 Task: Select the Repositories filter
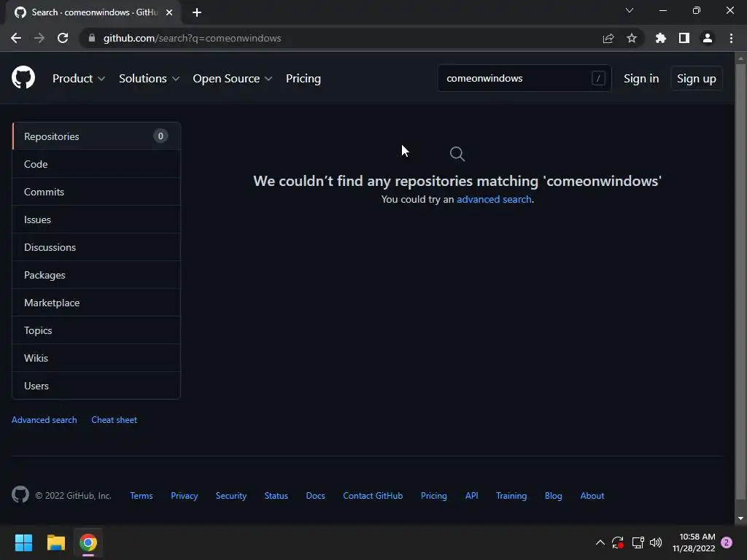click(96, 136)
